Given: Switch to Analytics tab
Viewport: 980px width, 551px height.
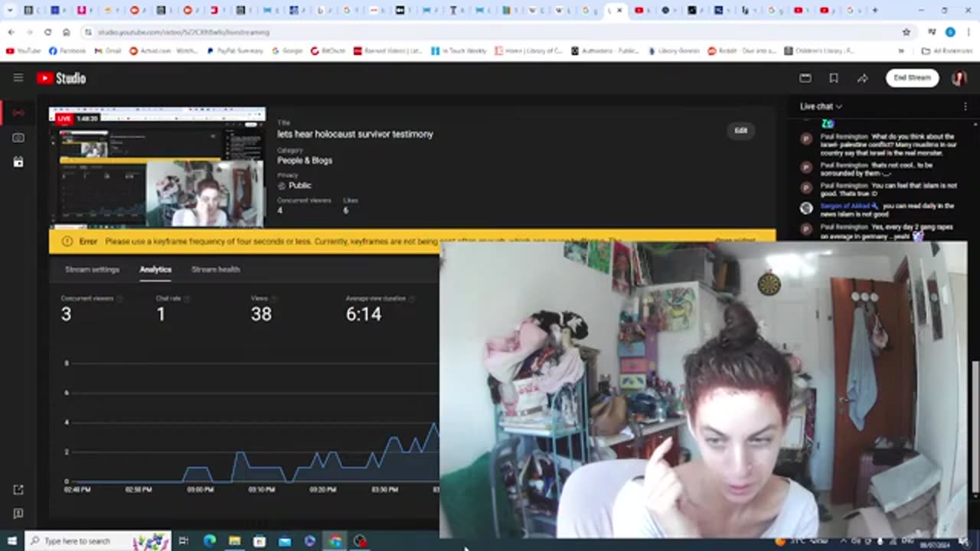Looking at the screenshot, I should pyautogui.click(x=155, y=269).
